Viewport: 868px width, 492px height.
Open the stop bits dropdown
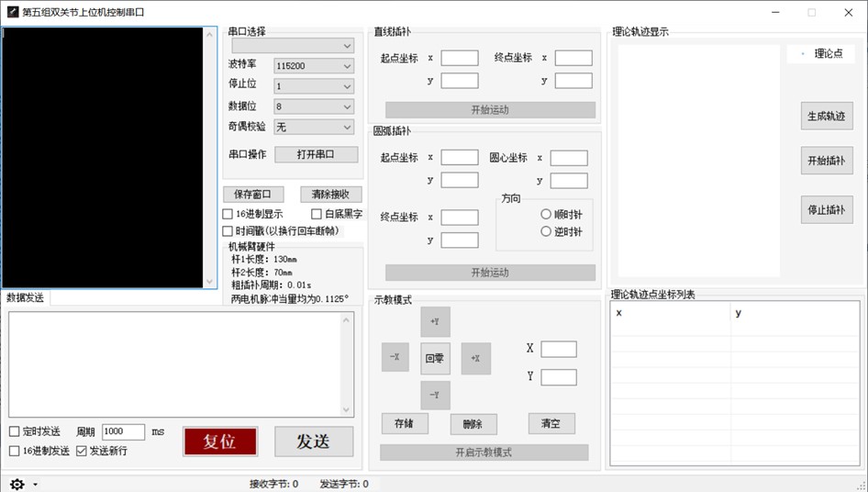tap(314, 86)
